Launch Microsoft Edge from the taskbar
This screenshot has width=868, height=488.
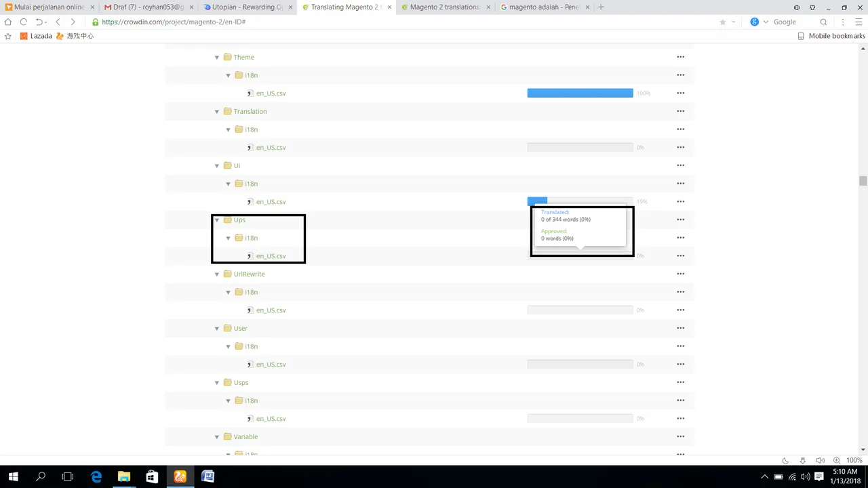96,476
